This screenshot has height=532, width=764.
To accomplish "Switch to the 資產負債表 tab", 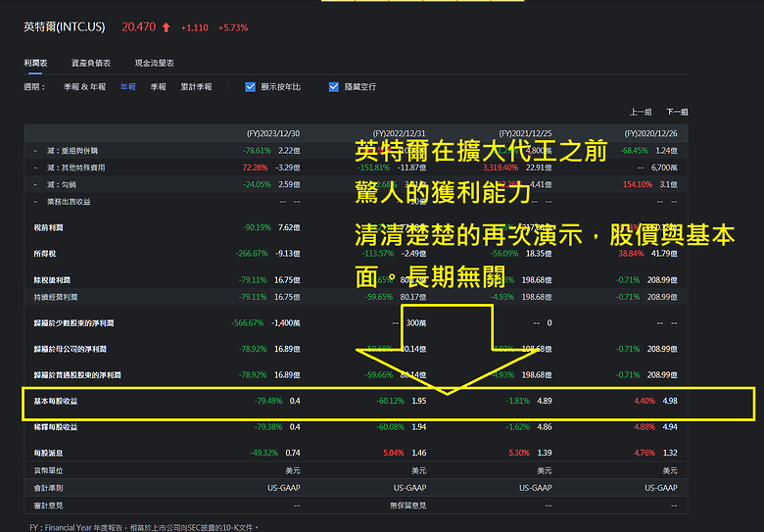I will pyautogui.click(x=91, y=63).
